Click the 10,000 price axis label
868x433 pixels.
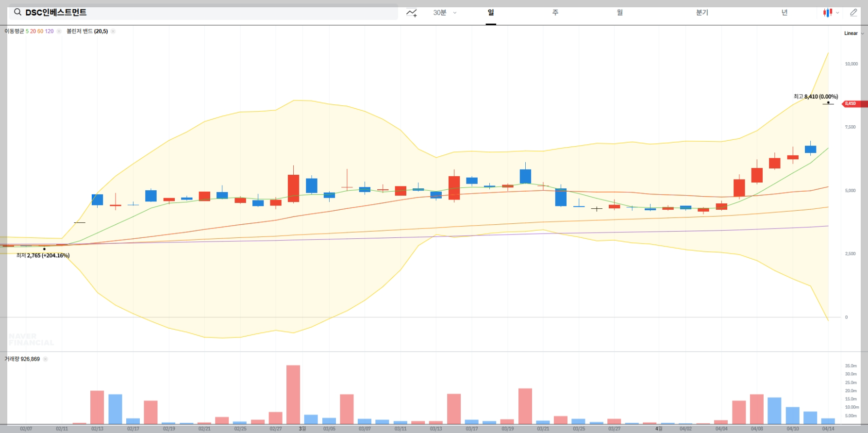[x=851, y=64]
